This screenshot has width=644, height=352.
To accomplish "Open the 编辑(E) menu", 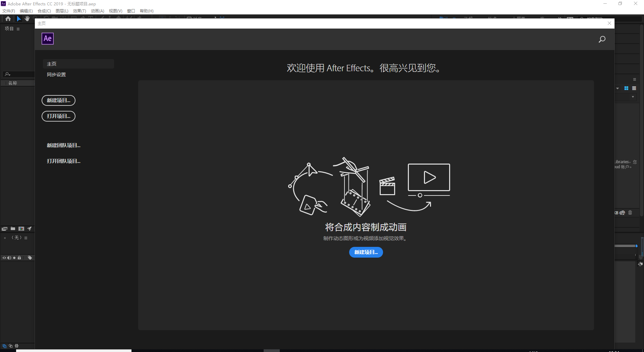I will coord(26,11).
